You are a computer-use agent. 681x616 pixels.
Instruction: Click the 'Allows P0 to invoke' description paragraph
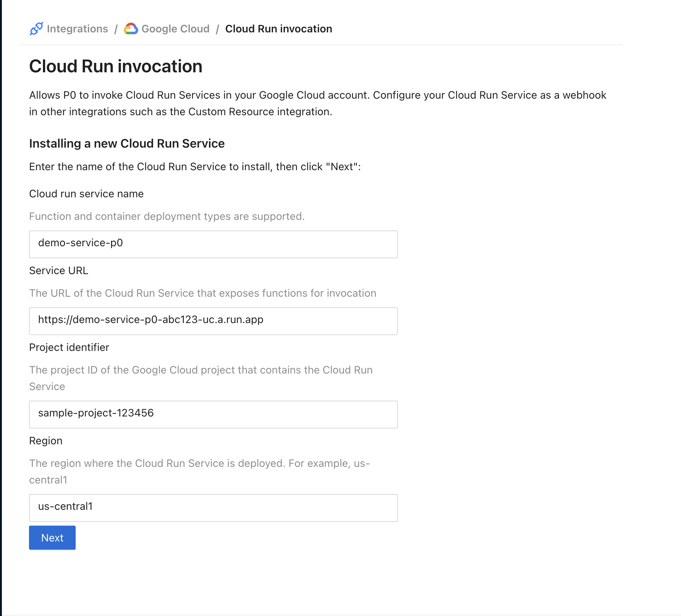(x=317, y=103)
